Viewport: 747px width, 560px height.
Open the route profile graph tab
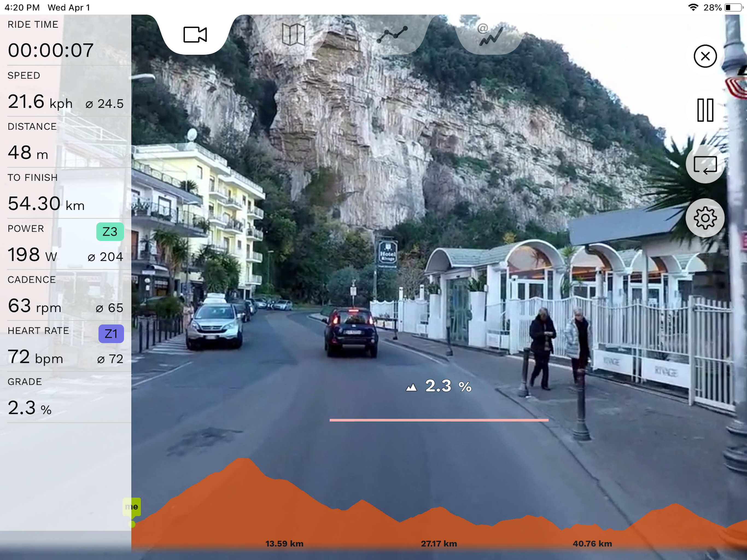pos(392,34)
